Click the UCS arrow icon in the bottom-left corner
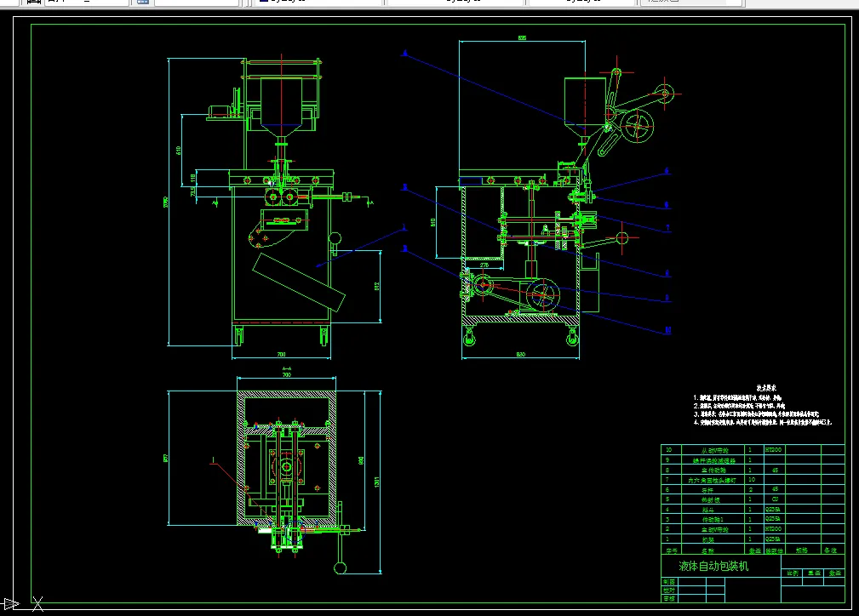 click(11, 604)
